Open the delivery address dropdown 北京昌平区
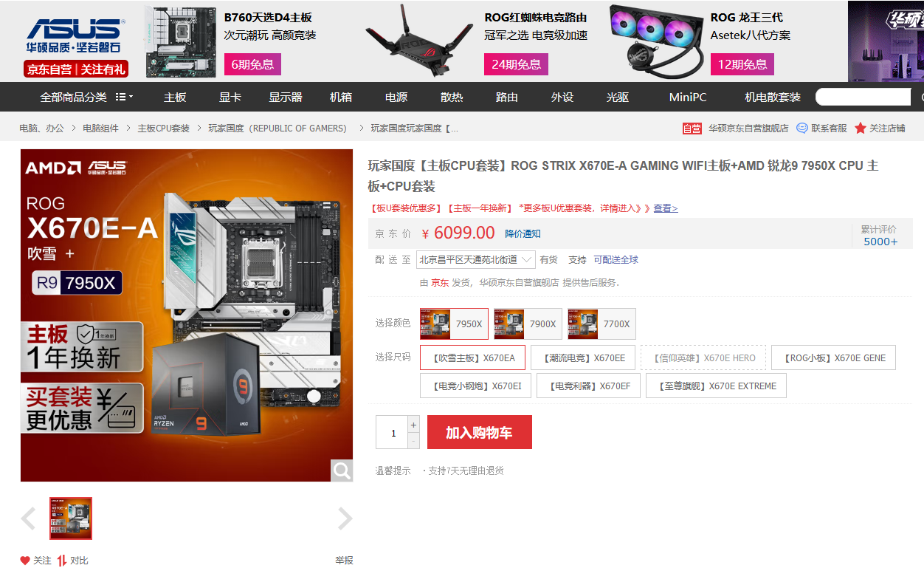Screen dimensions: 924x585 (476, 259)
